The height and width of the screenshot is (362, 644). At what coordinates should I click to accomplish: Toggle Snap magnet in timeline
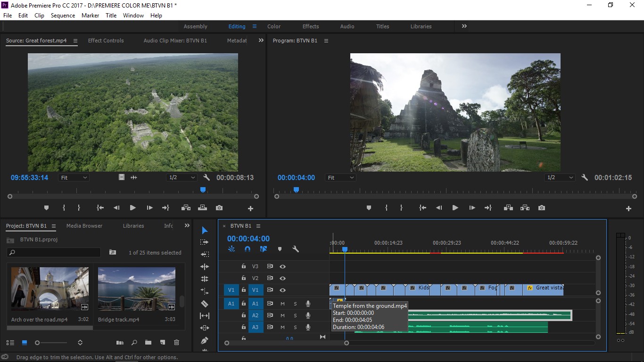click(248, 249)
